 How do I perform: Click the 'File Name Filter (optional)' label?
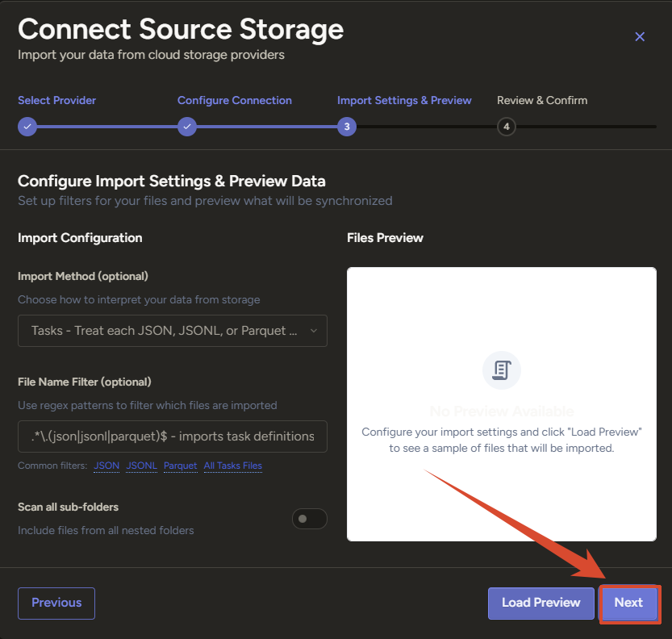tap(85, 382)
